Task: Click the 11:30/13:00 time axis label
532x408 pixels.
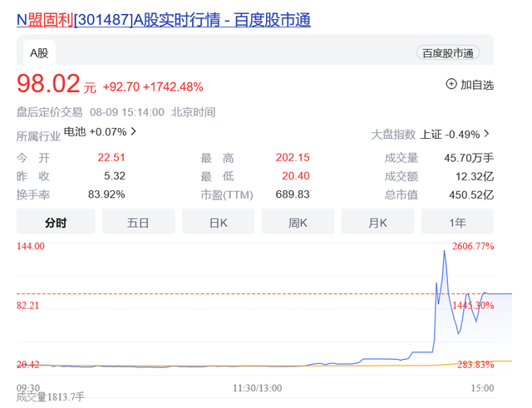Action: click(257, 388)
